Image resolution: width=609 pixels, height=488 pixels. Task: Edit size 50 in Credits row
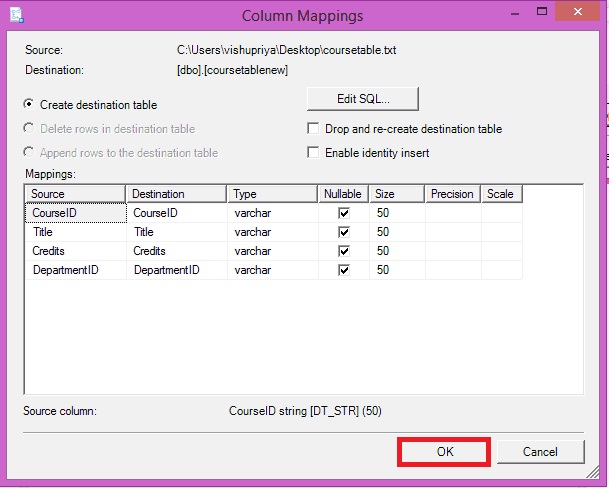(x=397, y=251)
